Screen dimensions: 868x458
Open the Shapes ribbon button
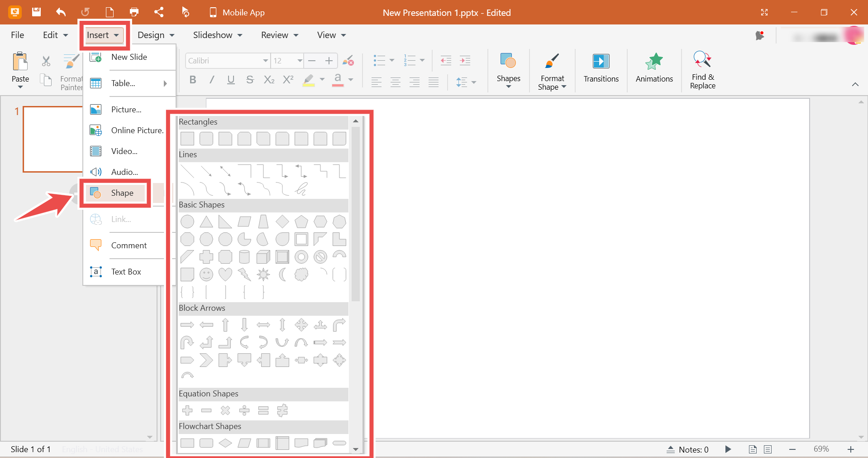click(508, 70)
